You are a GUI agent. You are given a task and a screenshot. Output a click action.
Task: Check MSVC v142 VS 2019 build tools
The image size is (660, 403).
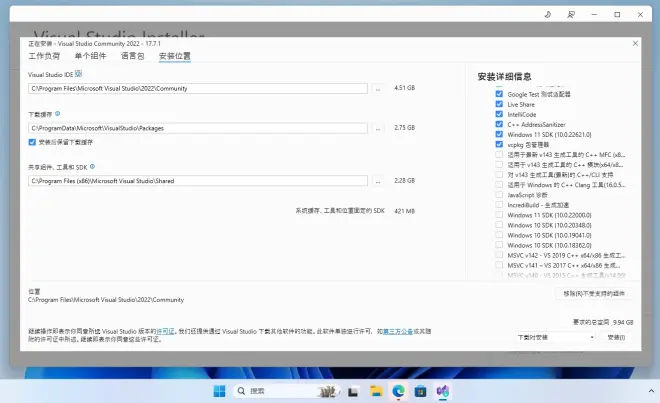pos(499,255)
